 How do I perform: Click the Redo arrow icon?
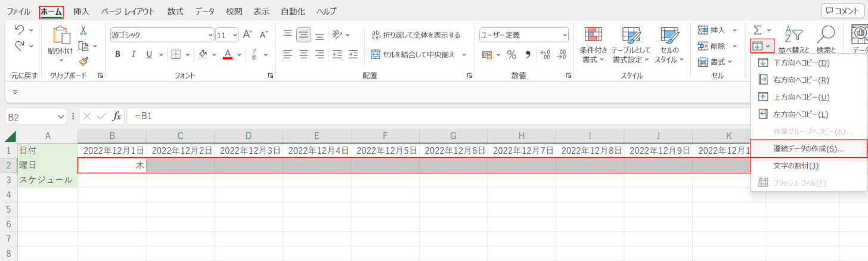coord(19,45)
